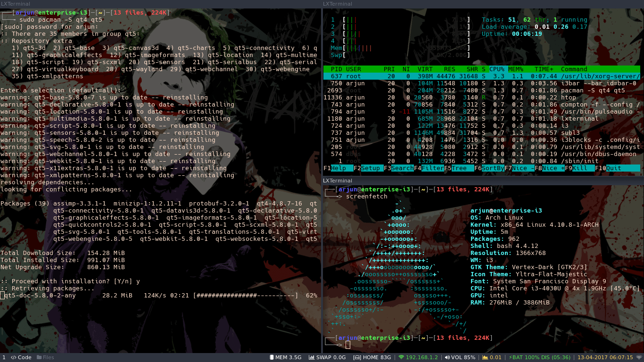Sort htop by the MEM% column header
644x362 pixels.
coord(516,69)
